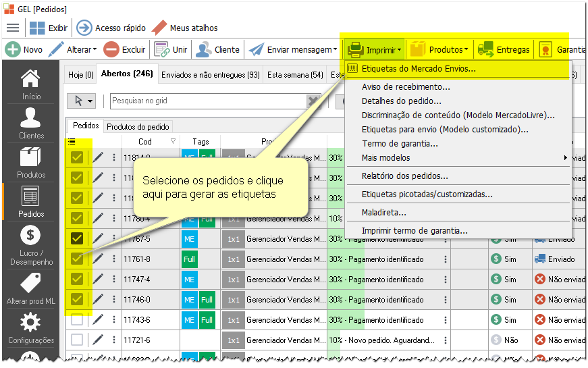Check the checkbox for order 11721-6

tap(77, 340)
